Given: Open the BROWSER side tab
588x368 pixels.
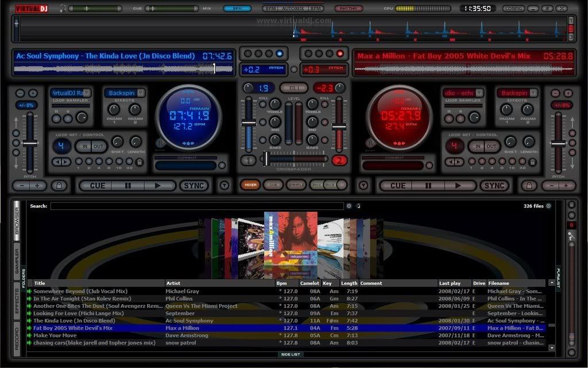Looking at the screenshot, I should pyautogui.click(x=17, y=220).
